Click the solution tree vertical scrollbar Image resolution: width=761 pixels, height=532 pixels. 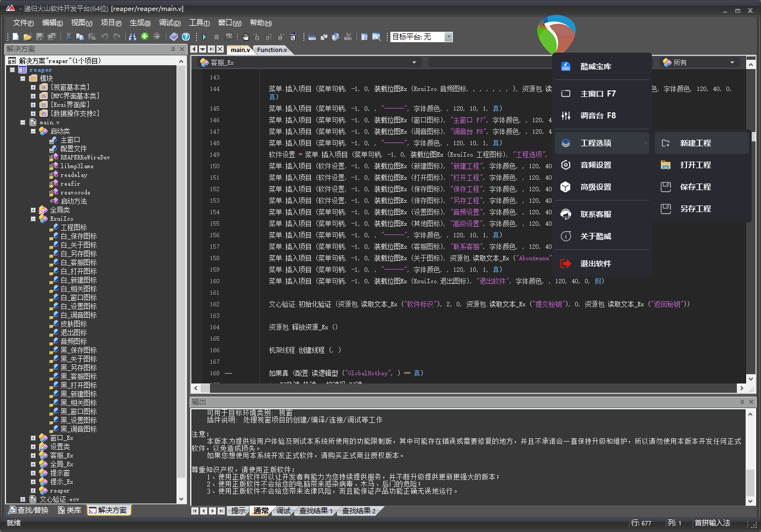point(181,280)
